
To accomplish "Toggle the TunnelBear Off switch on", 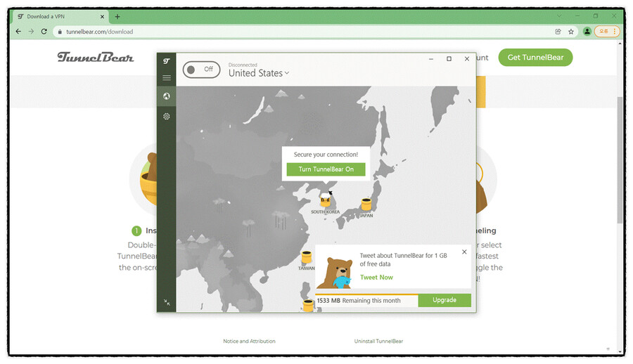I will 201,70.
